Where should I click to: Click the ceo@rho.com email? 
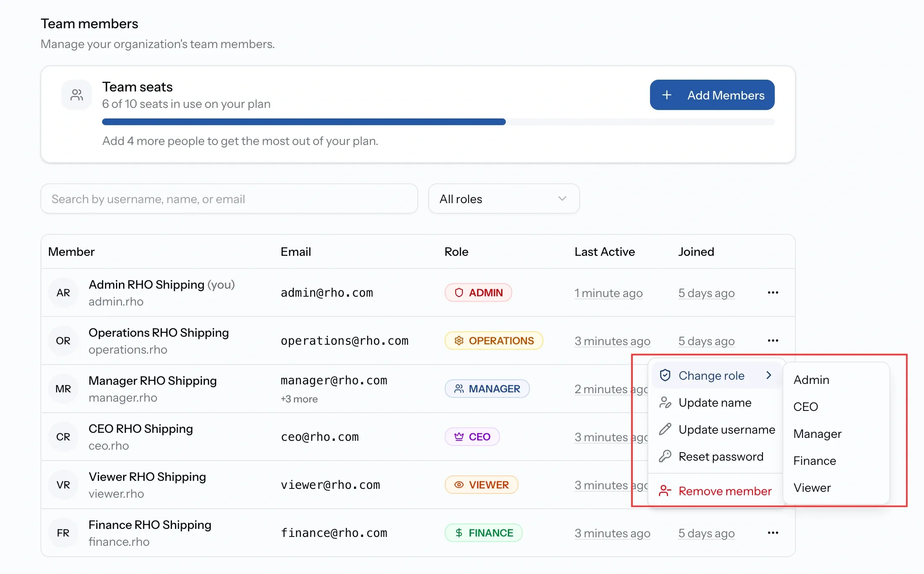320,437
